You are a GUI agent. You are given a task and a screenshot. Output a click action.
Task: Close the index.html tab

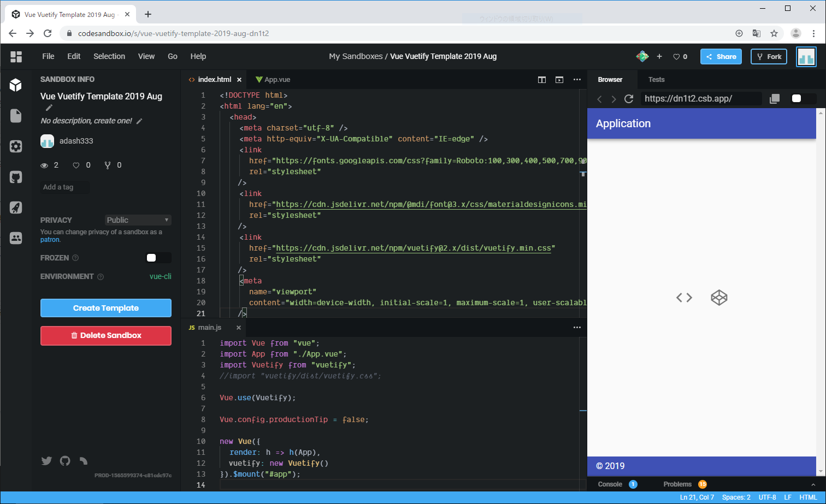pyautogui.click(x=239, y=80)
